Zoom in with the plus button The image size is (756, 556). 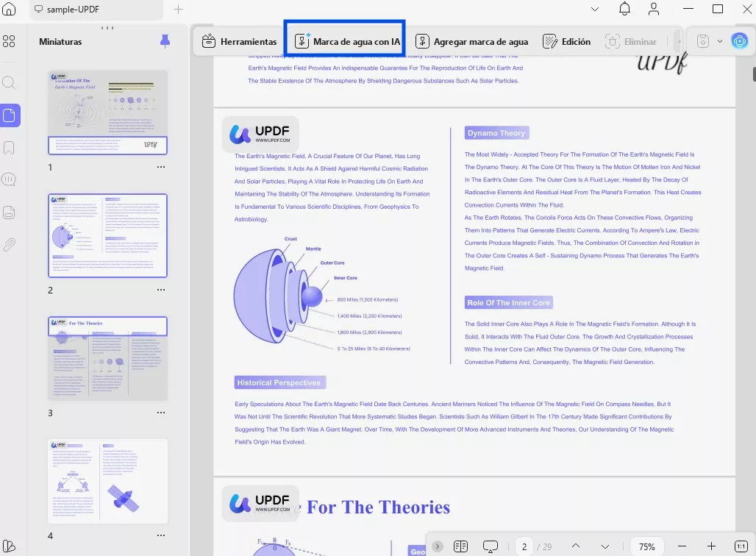point(711,546)
